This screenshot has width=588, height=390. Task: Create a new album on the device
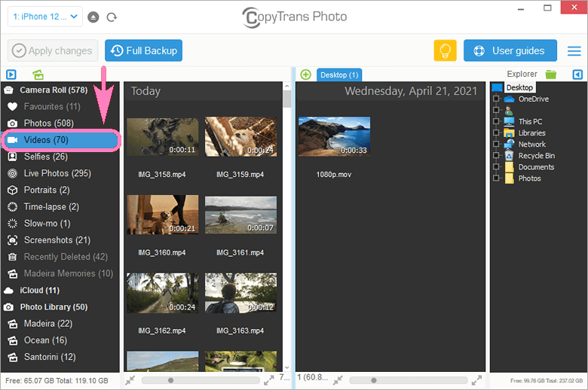click(x=38, y=75)
